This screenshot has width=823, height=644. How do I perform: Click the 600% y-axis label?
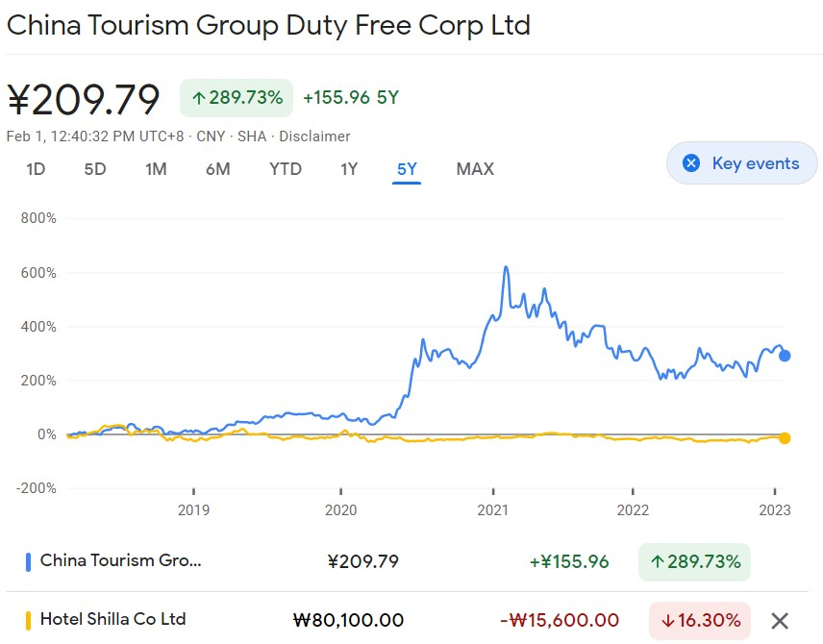click(x=38, y=273)
